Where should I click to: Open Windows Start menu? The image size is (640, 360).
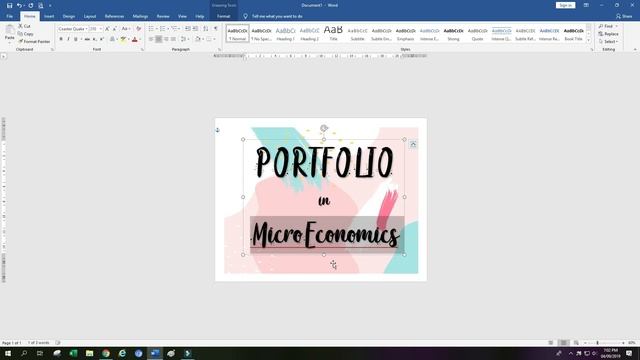point(8,353)
